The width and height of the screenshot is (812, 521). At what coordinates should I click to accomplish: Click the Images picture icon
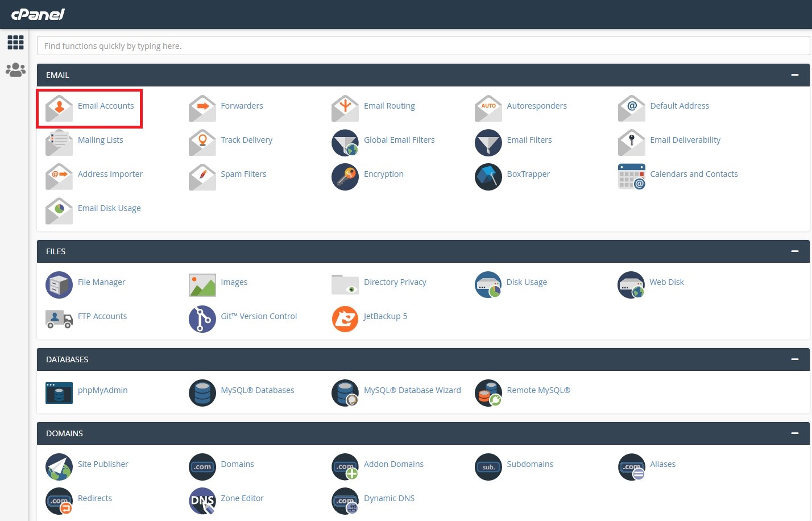click(202, 284)
